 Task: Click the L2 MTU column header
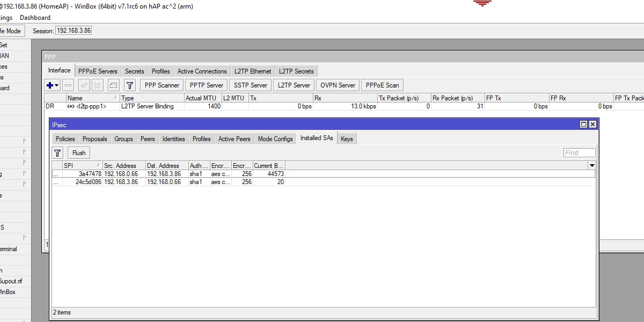(x=235, y=98)
